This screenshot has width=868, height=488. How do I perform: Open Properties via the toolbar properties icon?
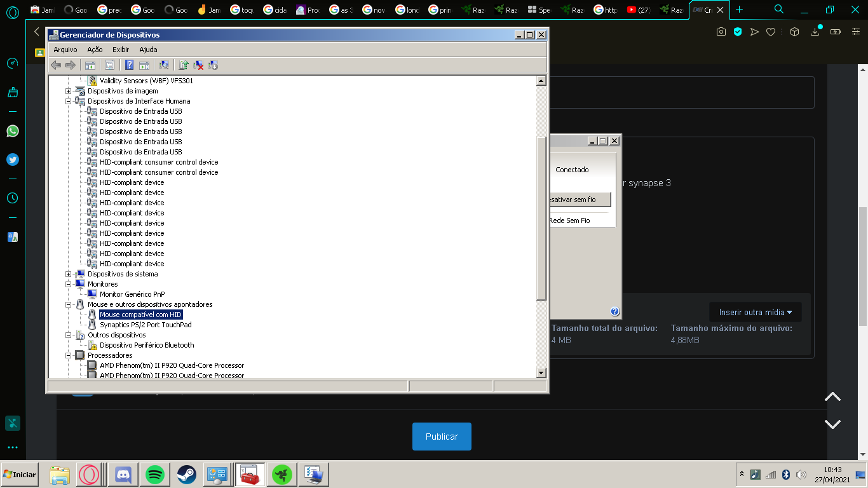click(110, 65)
